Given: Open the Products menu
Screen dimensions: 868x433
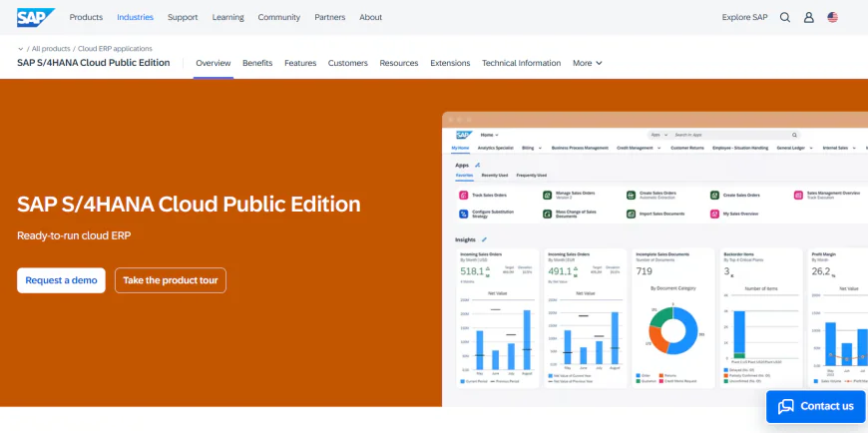Looking at the screenshot, I should (x=86, y=17).
